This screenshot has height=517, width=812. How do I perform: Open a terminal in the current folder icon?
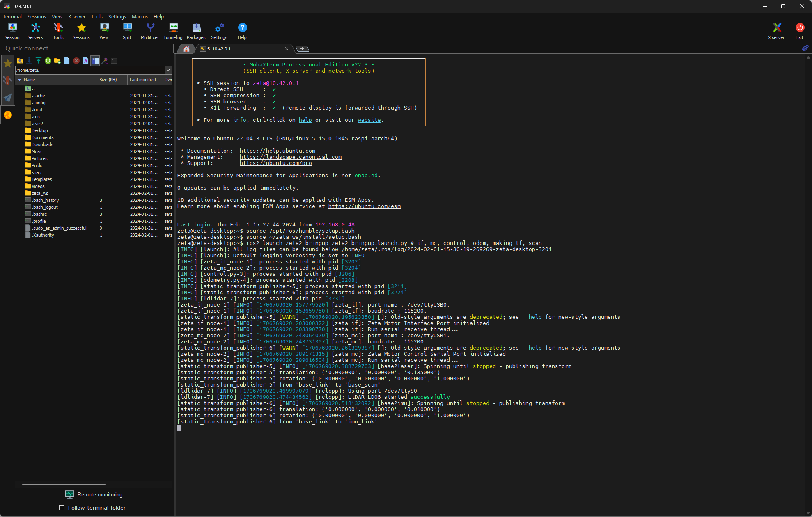[x=114, y=61]
